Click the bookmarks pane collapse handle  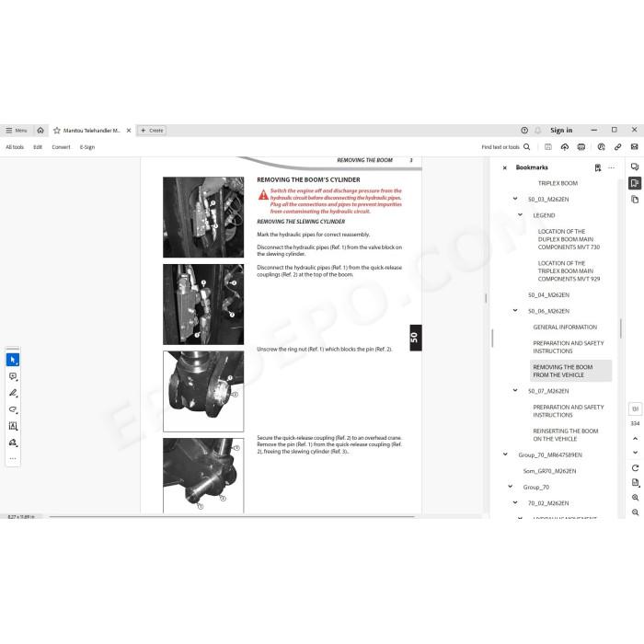pyautogui.click(x=492, y=338)
